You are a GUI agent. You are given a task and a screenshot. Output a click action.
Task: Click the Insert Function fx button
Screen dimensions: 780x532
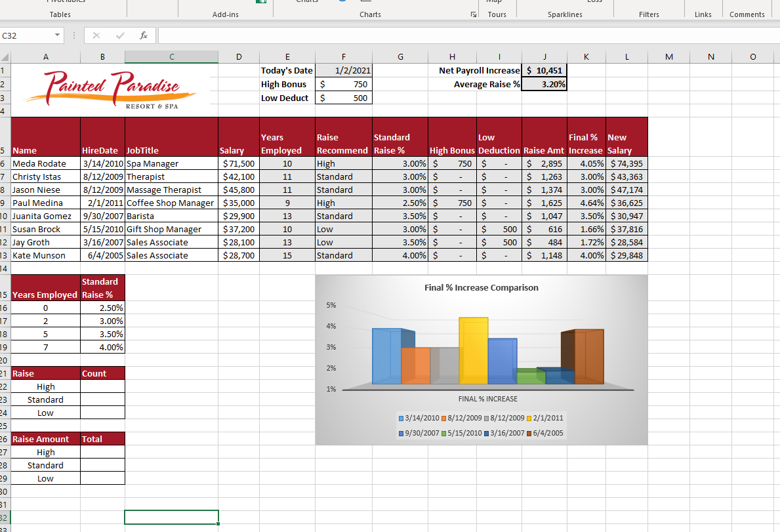pos(143,35)
